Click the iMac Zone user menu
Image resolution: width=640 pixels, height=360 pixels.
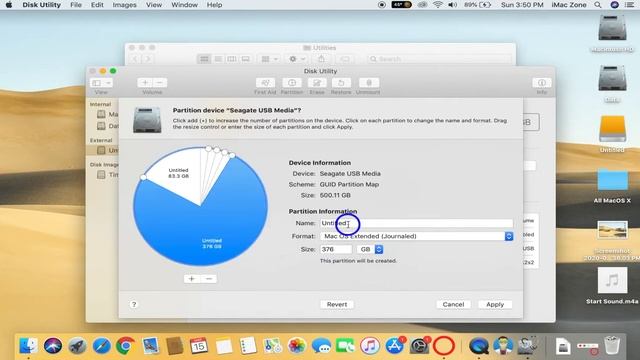point(569,5)
